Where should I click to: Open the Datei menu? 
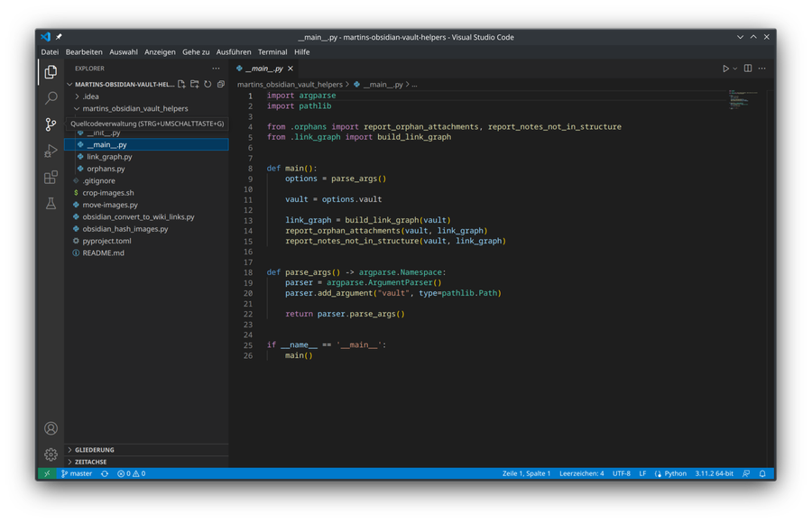(x=50, y=51)
